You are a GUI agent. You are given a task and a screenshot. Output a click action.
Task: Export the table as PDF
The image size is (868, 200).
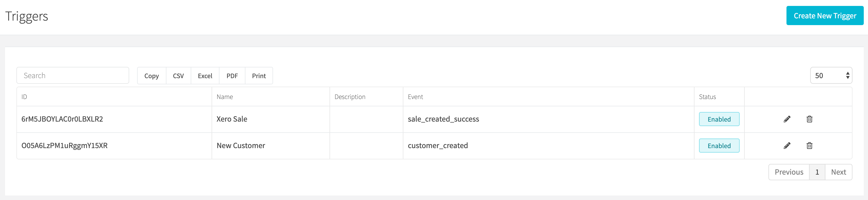[x=232, y=76]
